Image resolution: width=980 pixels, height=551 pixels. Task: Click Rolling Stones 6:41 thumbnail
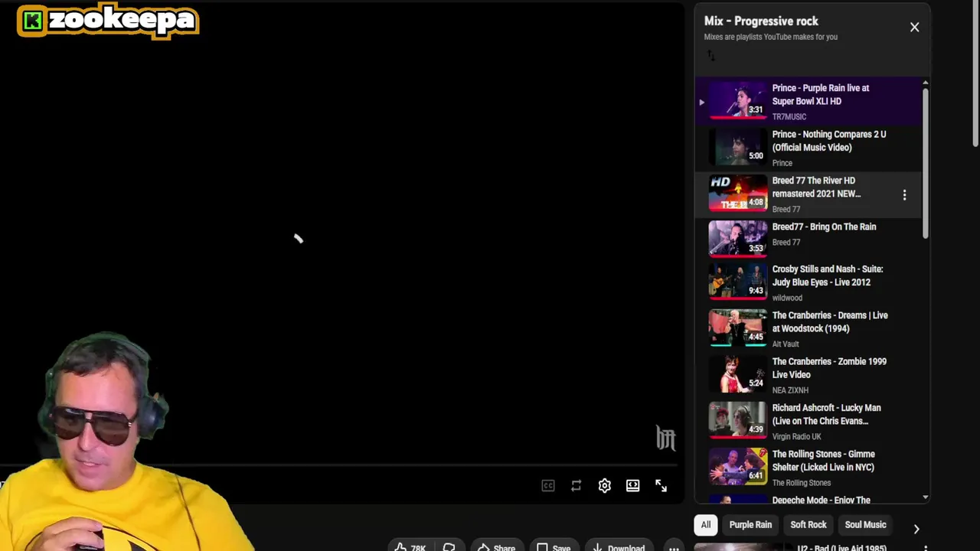[x=737, y=466]
